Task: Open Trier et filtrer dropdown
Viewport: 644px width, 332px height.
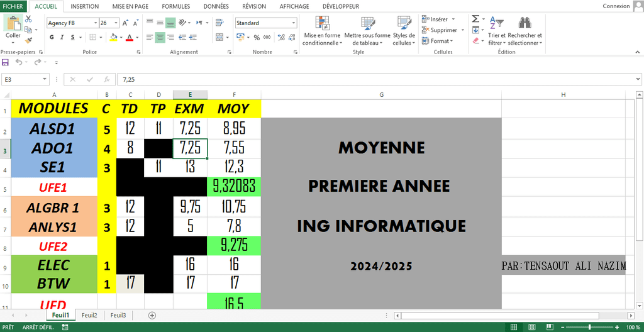Action: click(x=497, y=31)
